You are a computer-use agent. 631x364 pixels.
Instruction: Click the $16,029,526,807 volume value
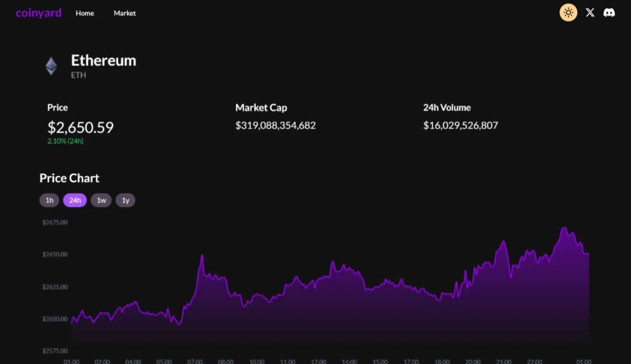460,126
